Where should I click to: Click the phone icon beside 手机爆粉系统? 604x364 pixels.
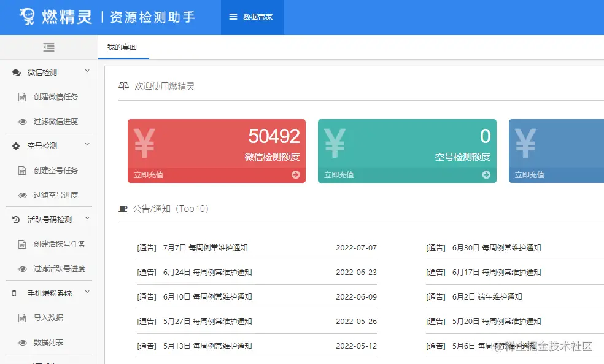(x=14, y=293)
